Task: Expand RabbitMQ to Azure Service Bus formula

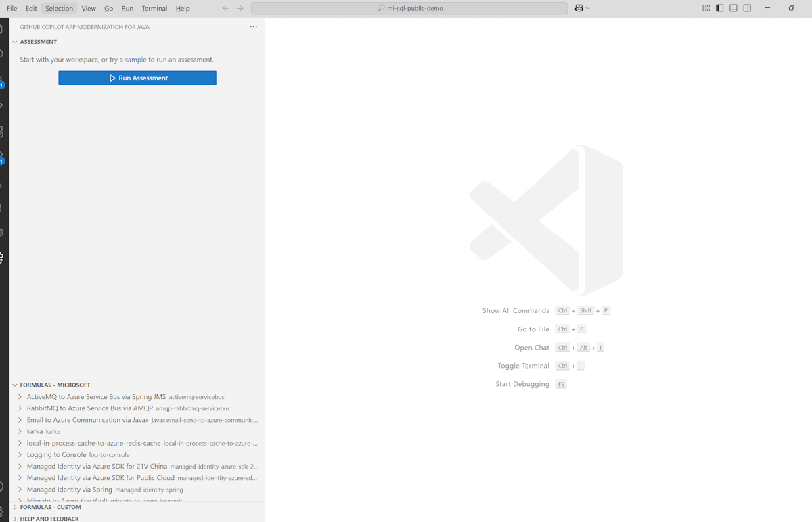Action: click(20, 408)
